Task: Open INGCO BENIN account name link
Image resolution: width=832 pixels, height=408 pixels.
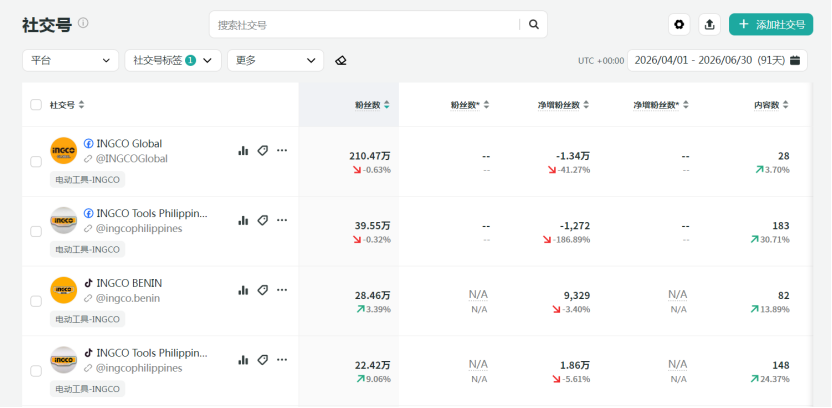Action: [x=129, y=283]
